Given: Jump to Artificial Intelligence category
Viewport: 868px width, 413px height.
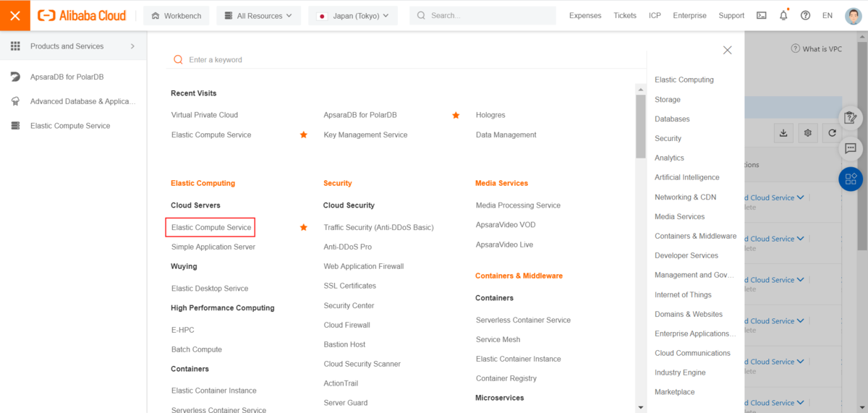Looking at the screenshot, I should tap(687, 177).
